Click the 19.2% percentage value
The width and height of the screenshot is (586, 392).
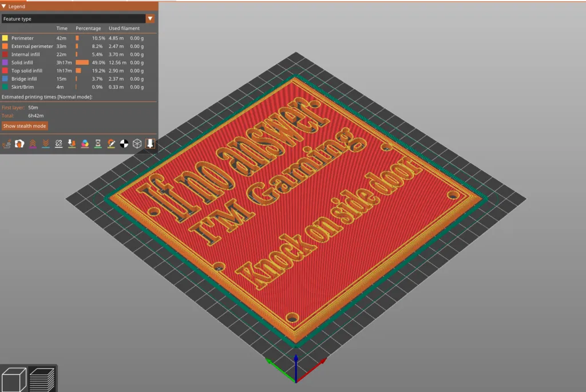click(x=98, y=70)
